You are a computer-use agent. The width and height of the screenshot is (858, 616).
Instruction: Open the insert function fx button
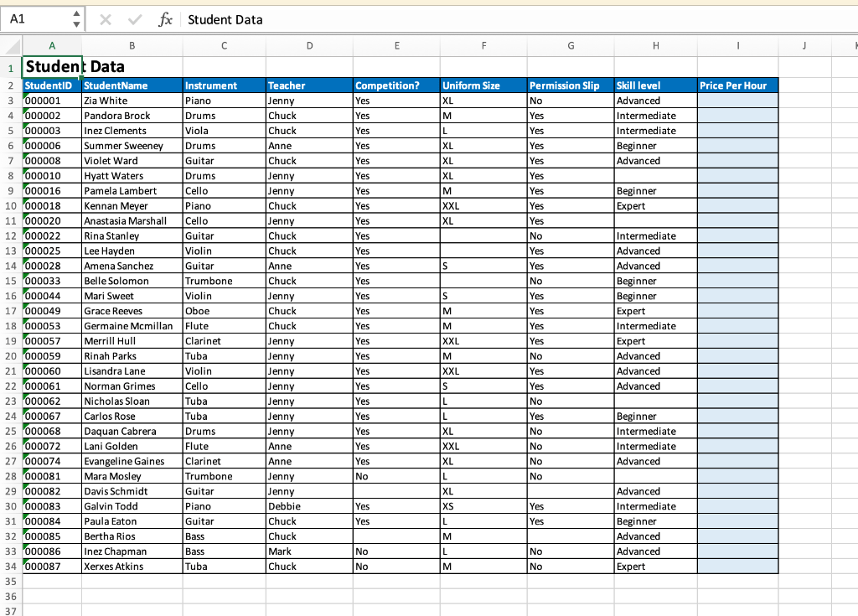[x=165, y=20]
